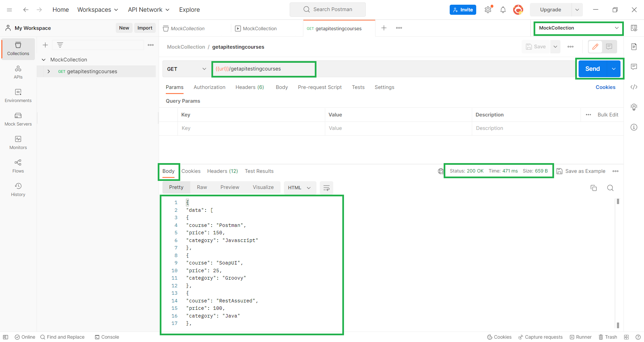Open the GET method dropdown

coord(187,69)
